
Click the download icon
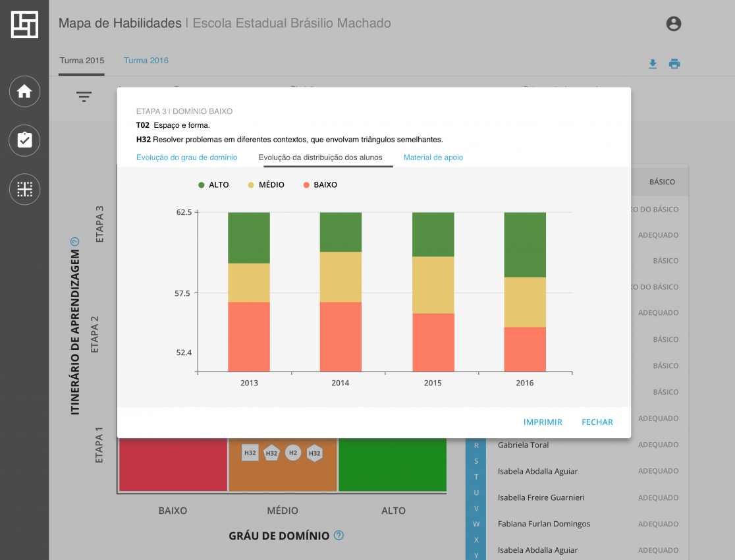(653, 64)
